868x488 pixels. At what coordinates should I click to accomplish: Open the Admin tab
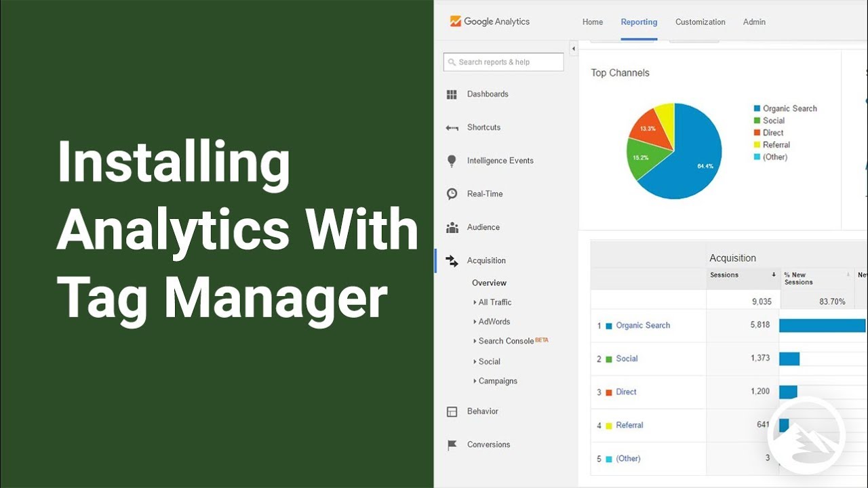754,22
